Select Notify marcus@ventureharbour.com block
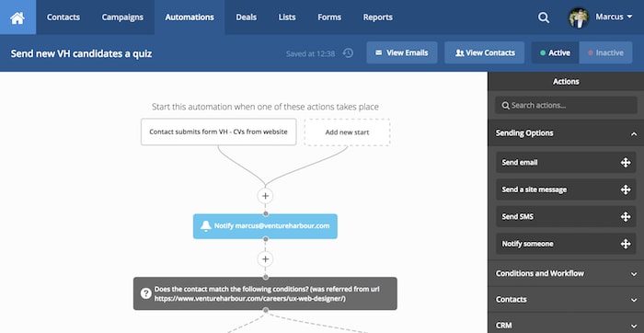Viewport: 644px width, 333px height. pyautogui.click(x=265, y=226)
